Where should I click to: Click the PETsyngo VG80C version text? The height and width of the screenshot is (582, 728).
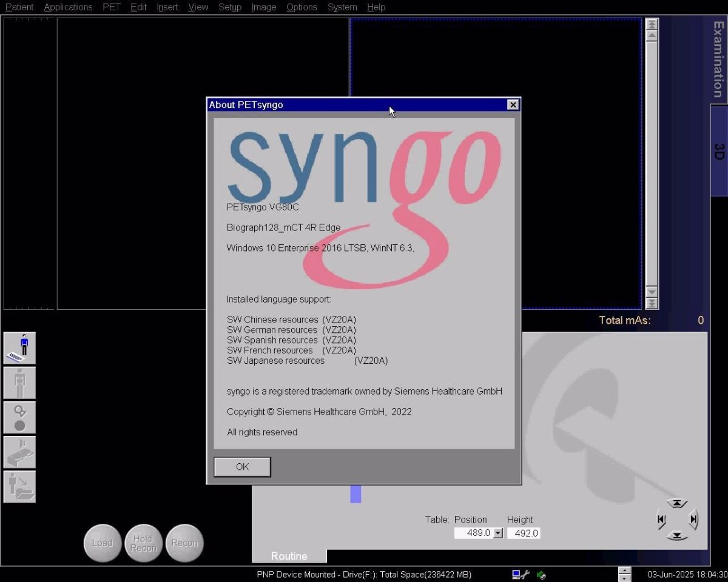[263, 207]
